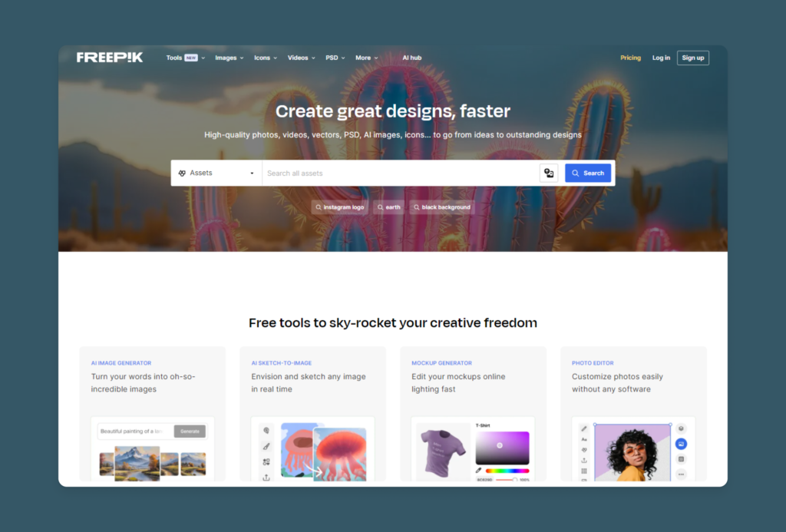Click the upload anchor icon in the photo editor

pyautogui.click(x=584, y=461)
